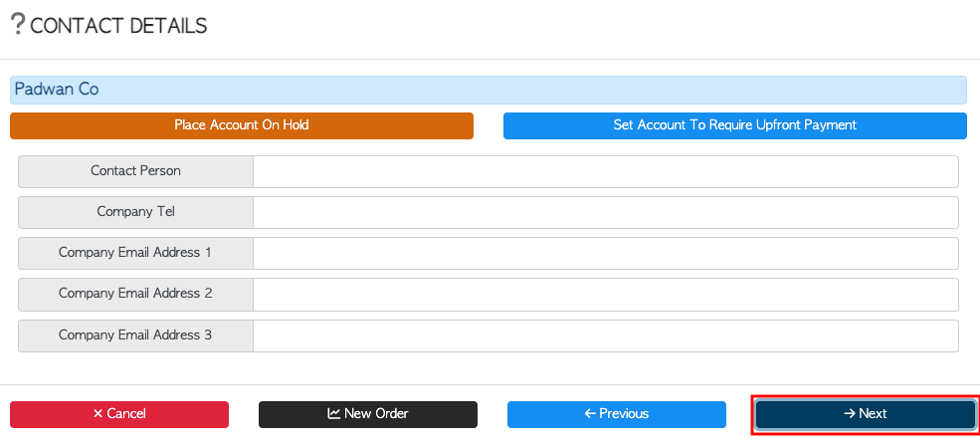Click the Company Email Address 2 field

(x=606, y=295)
